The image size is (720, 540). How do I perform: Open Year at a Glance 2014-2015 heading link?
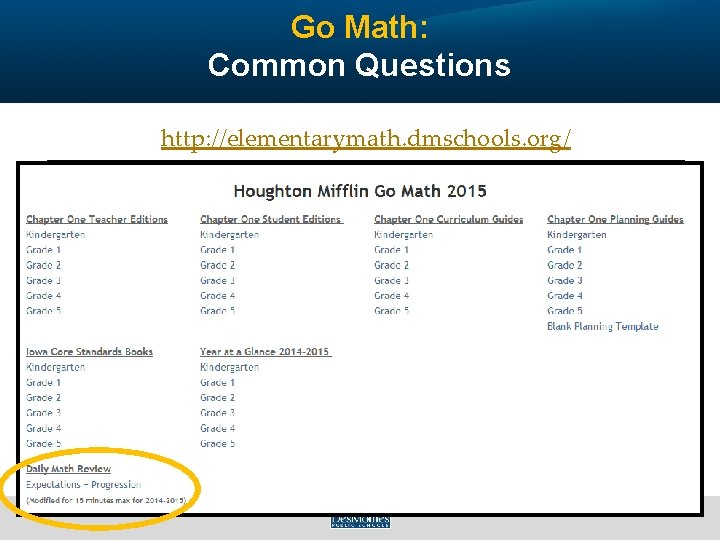pos(266,352)
